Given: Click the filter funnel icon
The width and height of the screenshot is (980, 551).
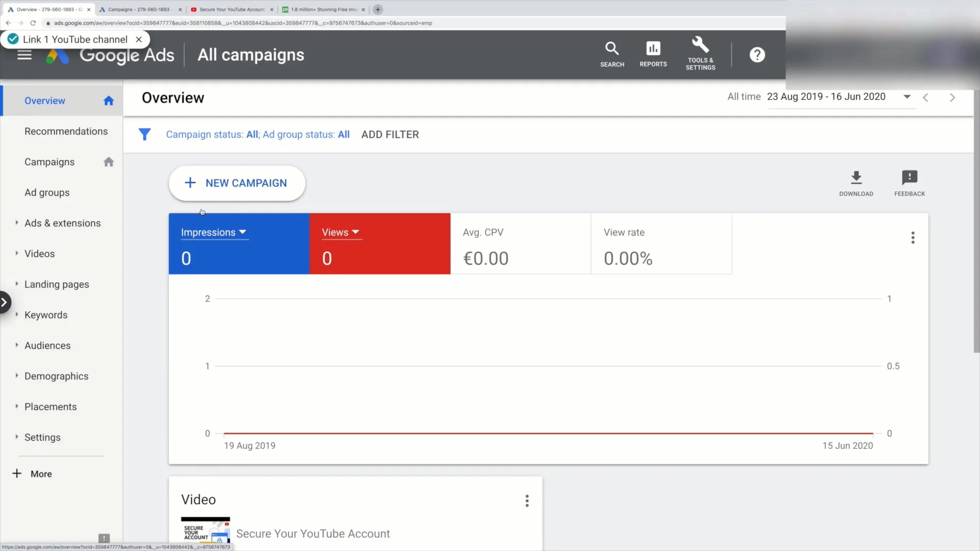Looking at the screenshot, I should coord(144,134).
